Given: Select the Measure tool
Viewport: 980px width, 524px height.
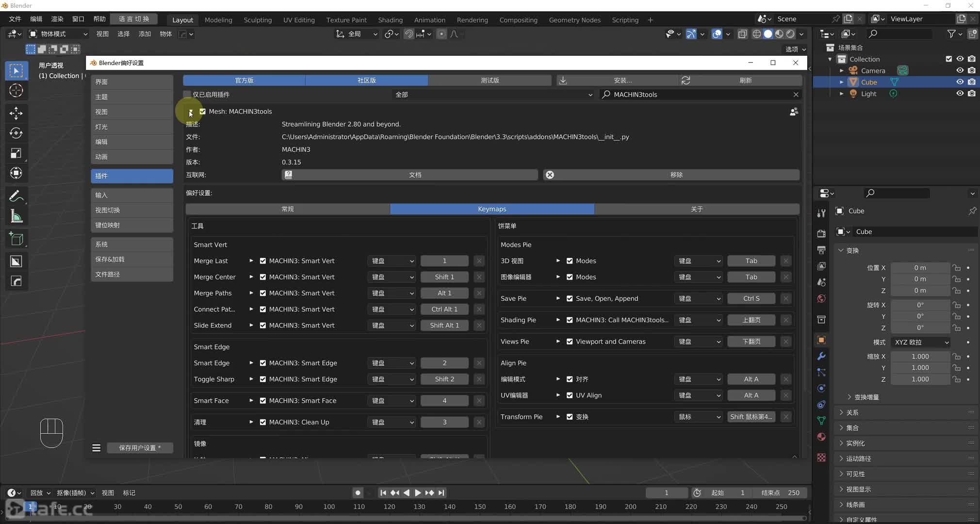Looking at the screenshot, I should 16,216.
